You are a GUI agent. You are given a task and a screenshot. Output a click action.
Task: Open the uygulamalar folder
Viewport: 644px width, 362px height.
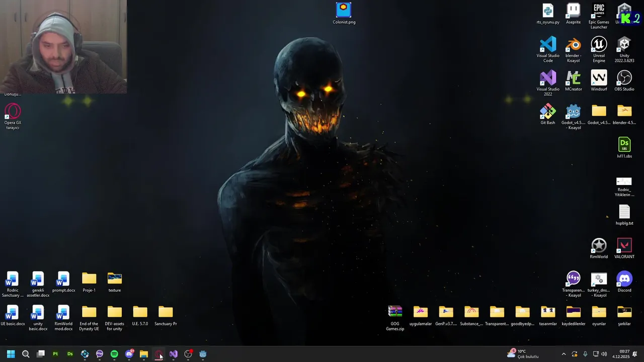pyautogui.click(x=421, y=315)
